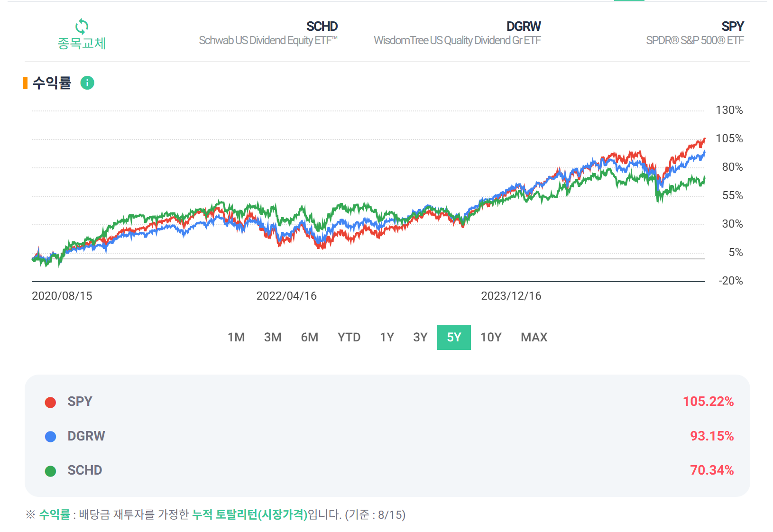Click the red SPY legend dot
The image size is (773, 532).
point(50,402)
